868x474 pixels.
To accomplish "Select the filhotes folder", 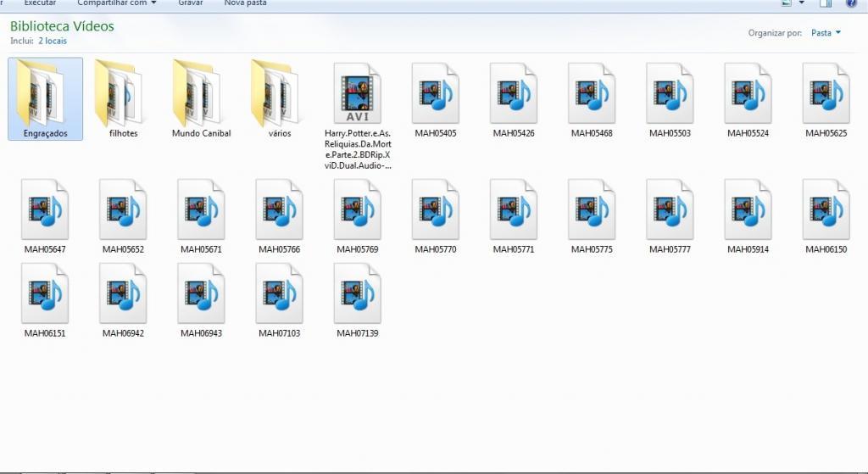I will click(x=124, y=98).
